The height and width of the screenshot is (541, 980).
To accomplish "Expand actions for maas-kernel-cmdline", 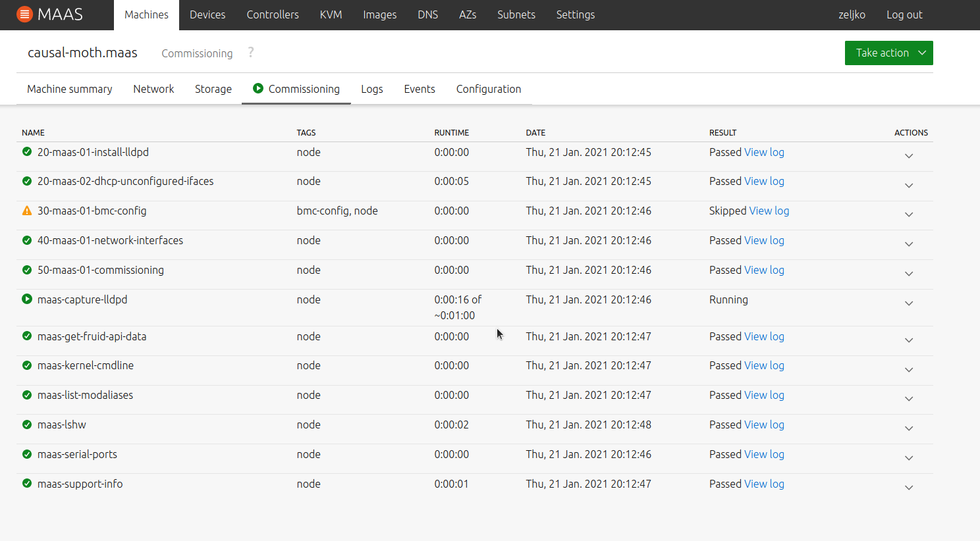I will coord(909,370).
